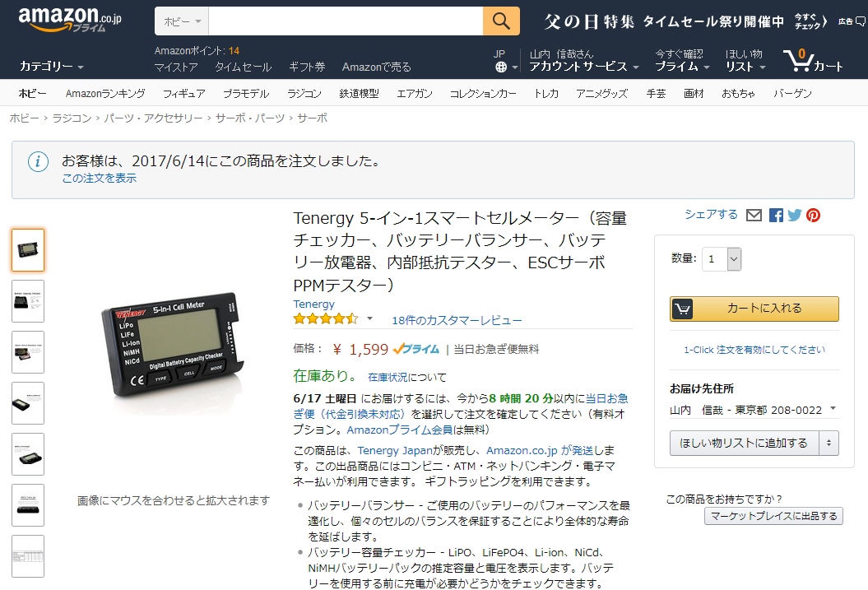Open the お届け先住所 address dropdown

754,410
